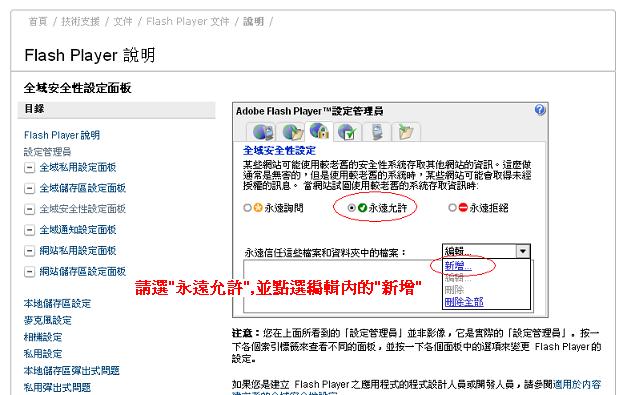Open the Flash Player 說明 sidebar link

click(62, 135)
